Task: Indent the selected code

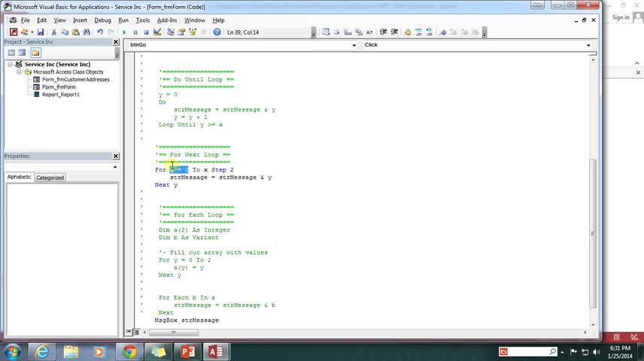Action: tap(383, 32)
